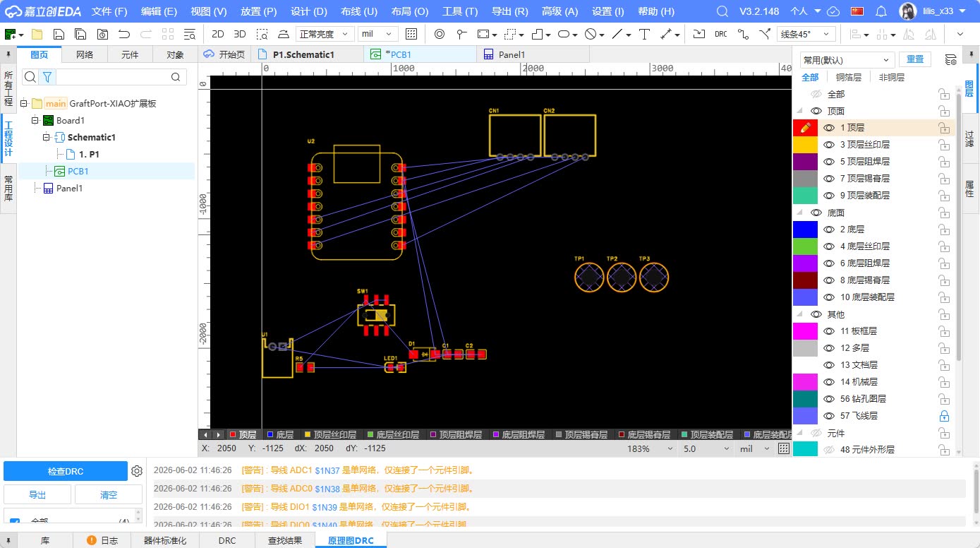The width and height of the screenshot is (980, 548).
Task: Switch to Panel1 document tab
Action: pos(533,54)
